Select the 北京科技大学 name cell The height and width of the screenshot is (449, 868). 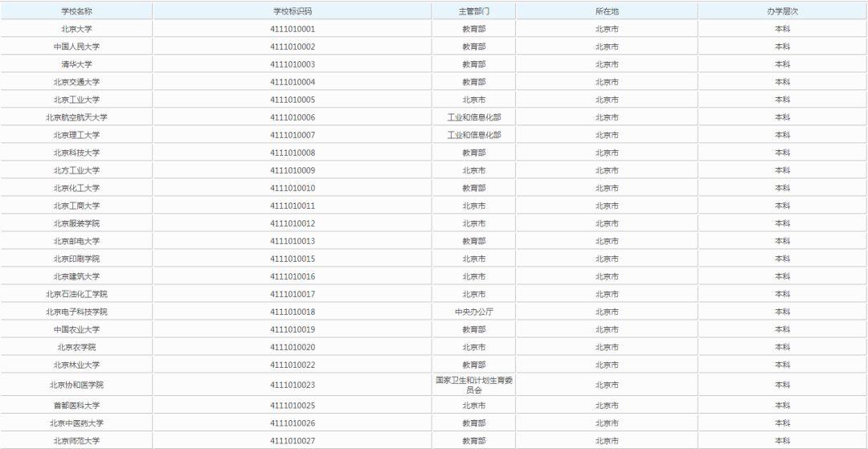pyautogui.click(x=76, y=153)
